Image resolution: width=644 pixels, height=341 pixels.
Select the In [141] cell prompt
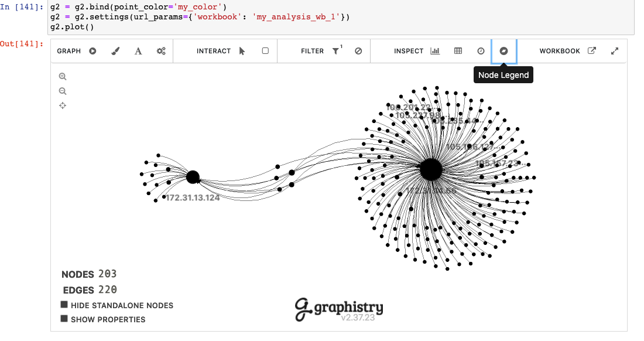click(x=22, y=7)
